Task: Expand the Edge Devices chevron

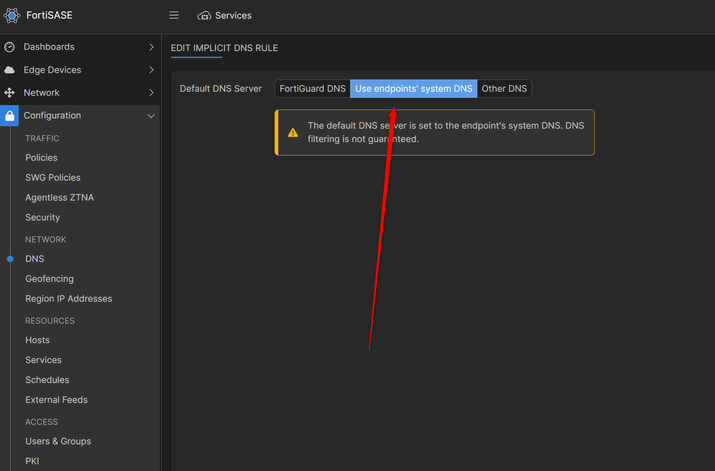Action: (151, 70)
